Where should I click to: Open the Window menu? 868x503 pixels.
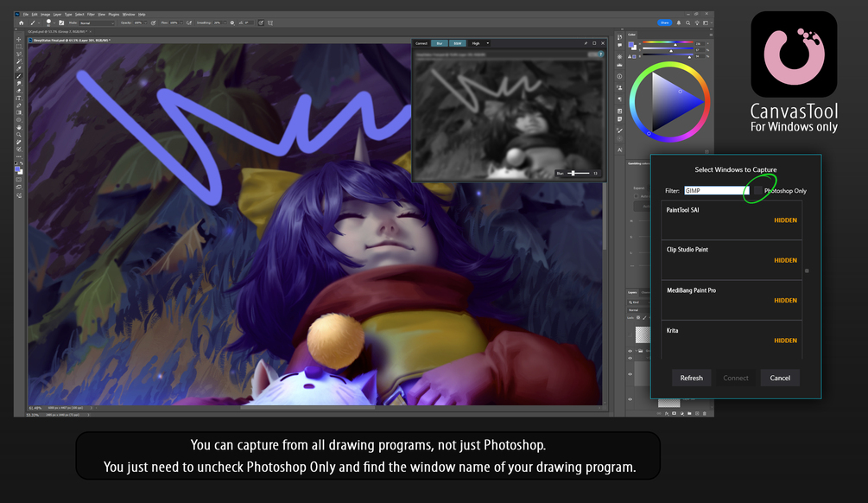[129, 15]
